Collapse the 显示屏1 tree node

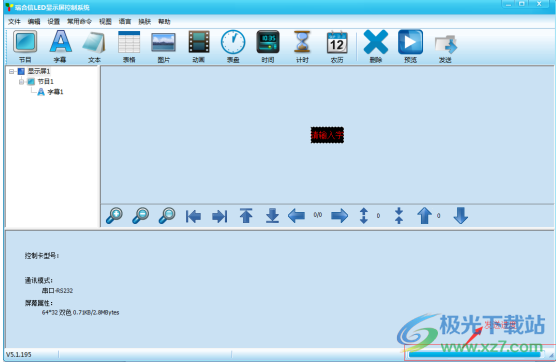(x=11, y=72)
